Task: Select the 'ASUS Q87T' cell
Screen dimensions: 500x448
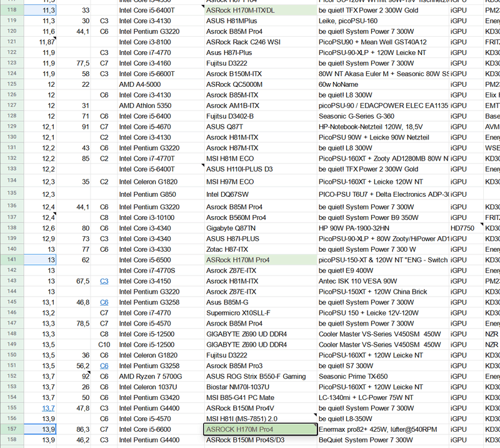Action: (x=261, y=127)
